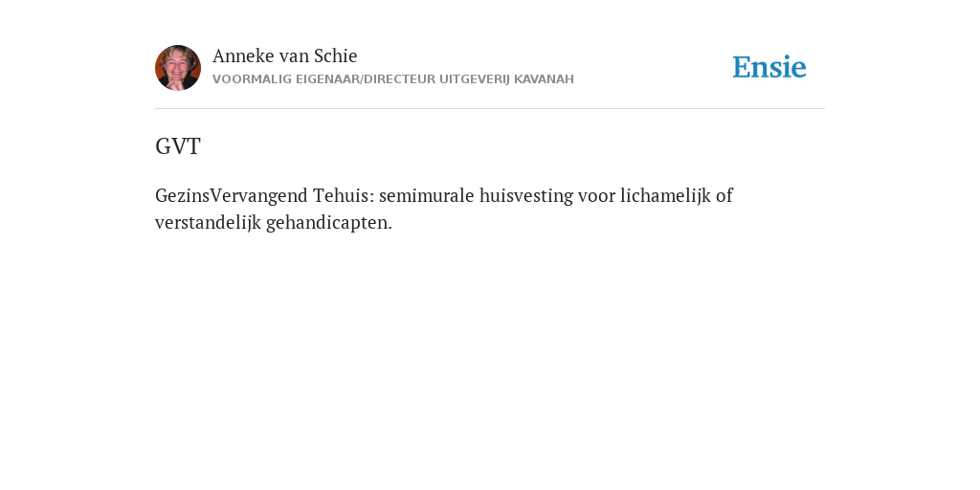The image size is (980, 490).
Task: Click the word of ending the first line
Action: (x=724, y=195)
